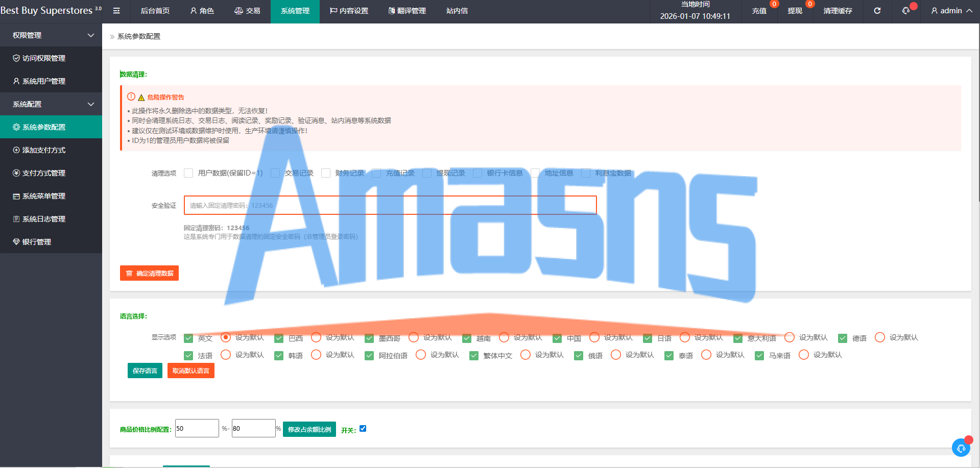Open the 内容设置 top menu
The height and width of the screenshot is (468, 980).
349,11
